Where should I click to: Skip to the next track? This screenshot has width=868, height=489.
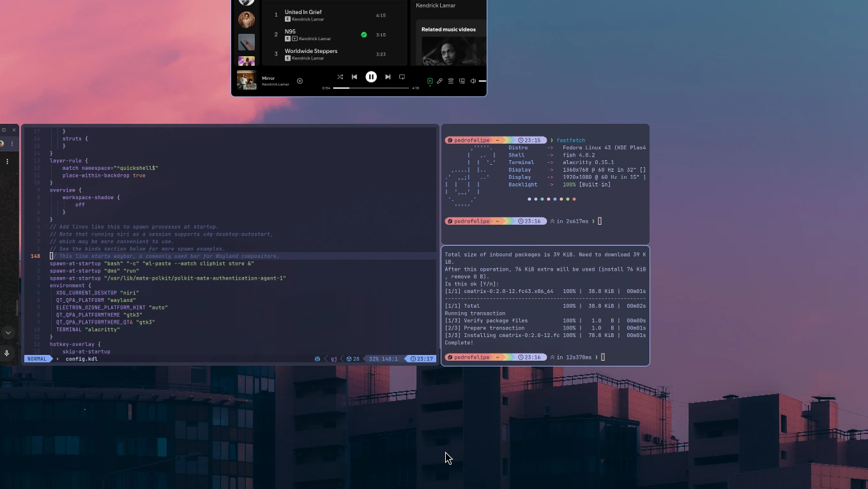[x=388, y=77]
